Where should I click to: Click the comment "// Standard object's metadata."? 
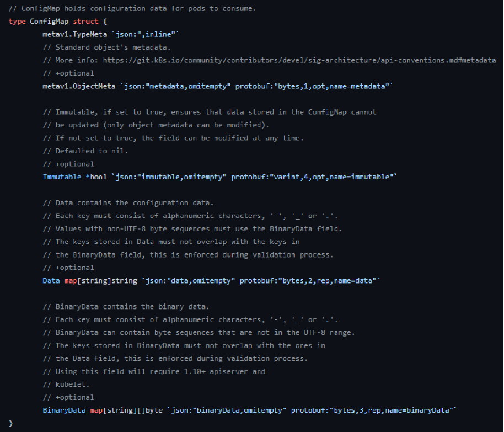107,47
